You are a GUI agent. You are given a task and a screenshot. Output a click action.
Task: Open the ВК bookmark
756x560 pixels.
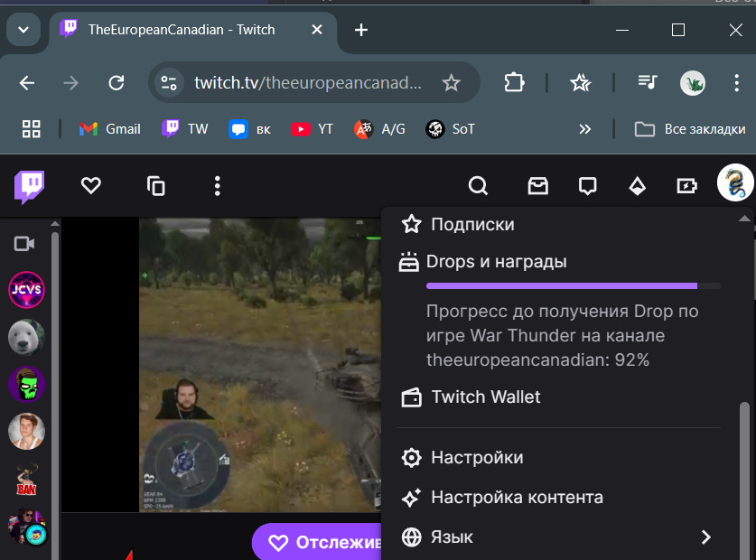(250, 129)
